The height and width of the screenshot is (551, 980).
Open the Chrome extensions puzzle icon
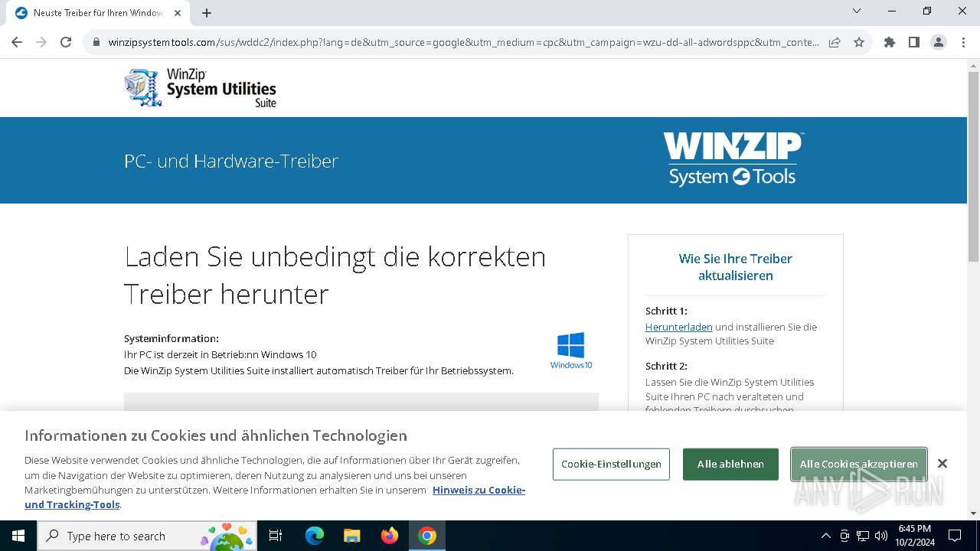[890, 42]
